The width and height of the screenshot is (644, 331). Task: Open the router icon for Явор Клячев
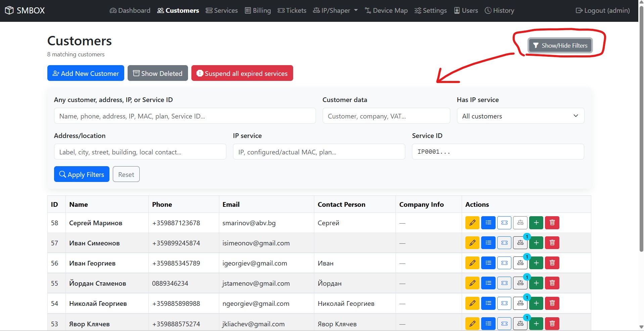click(520, 324)
